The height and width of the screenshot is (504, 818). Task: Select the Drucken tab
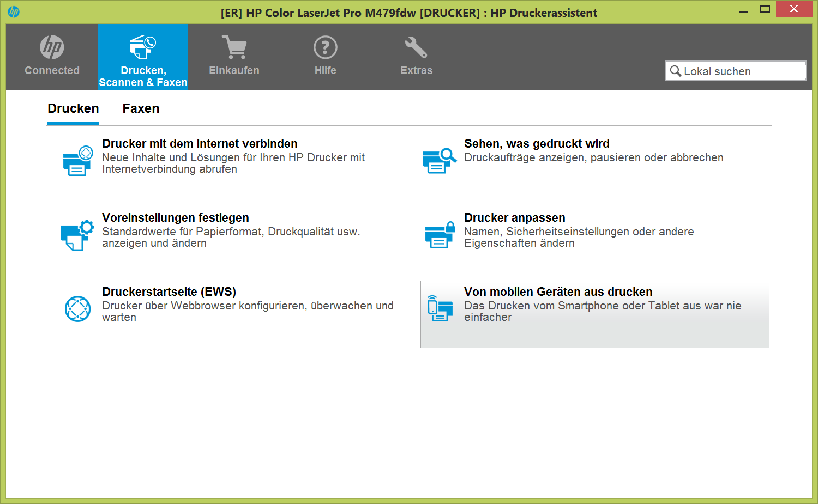pyautogui.click(x=73, y=108)
